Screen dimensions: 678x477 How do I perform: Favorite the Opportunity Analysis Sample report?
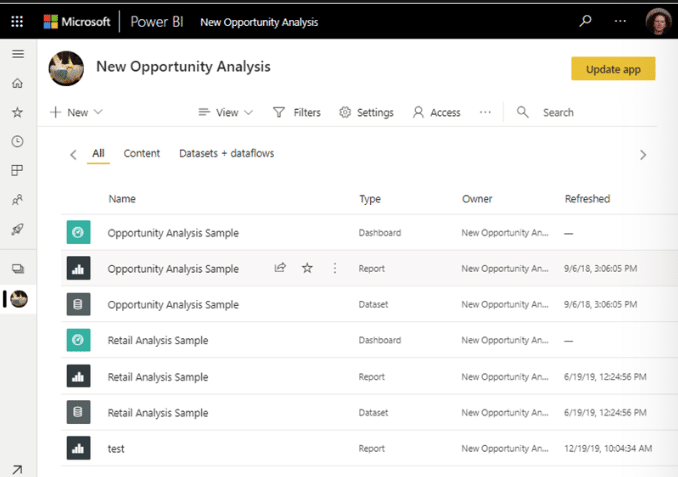coord(307,268)
